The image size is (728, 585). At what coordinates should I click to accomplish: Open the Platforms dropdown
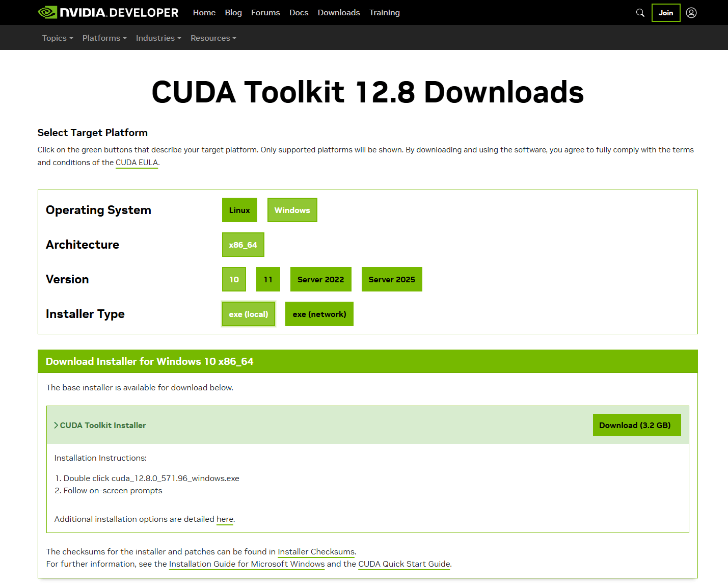pos(104,38)
